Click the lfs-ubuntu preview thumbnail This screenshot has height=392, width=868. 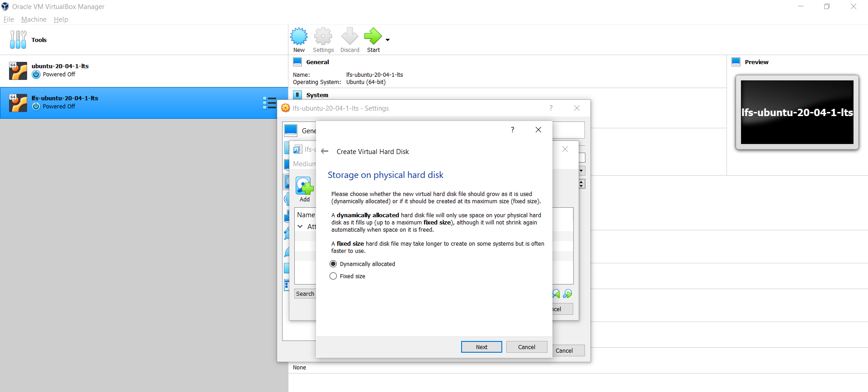(797, 112)
